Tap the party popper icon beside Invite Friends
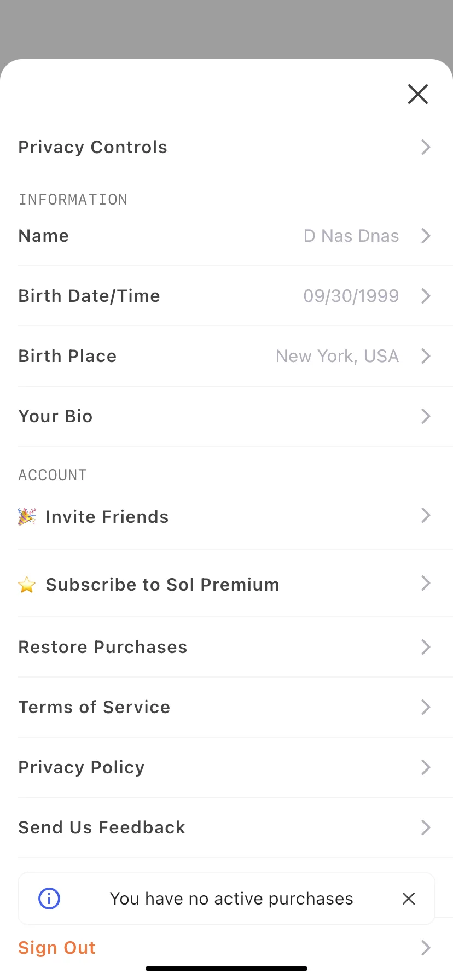The height and width of the screenshot is (980, 453). 27,516
